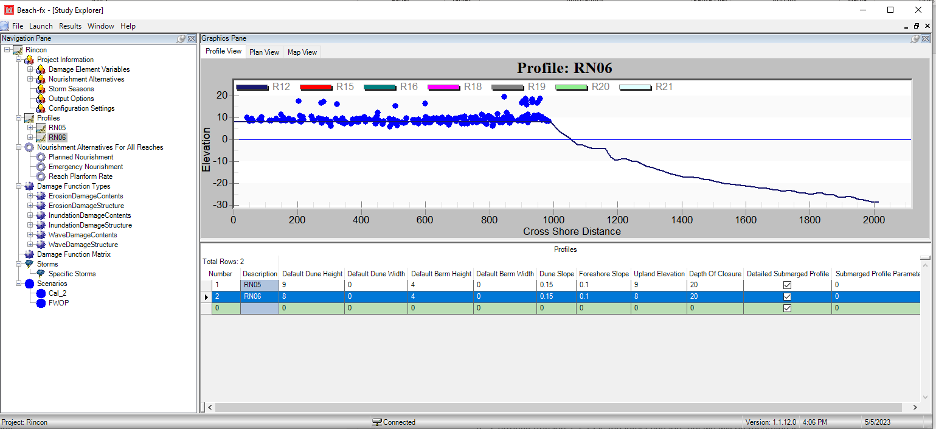The height and width of the screenshot is (430, 936).
Task: Click the Damage Function Matrix icon
Action: [29, 254]
